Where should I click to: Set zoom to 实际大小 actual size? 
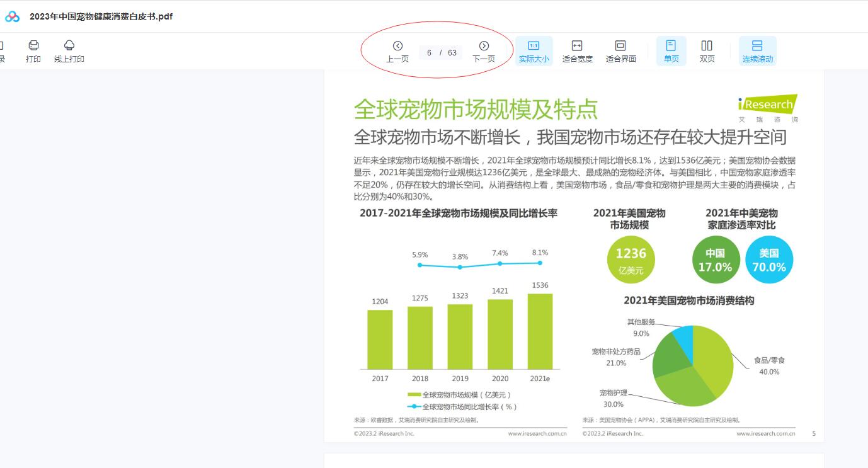pyautogui.click(x=534, y=51)
